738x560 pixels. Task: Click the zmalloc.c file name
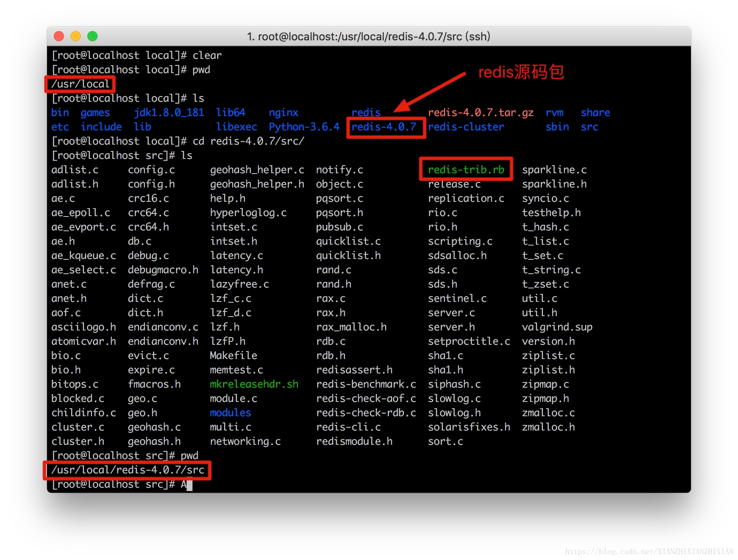[548, 413]
